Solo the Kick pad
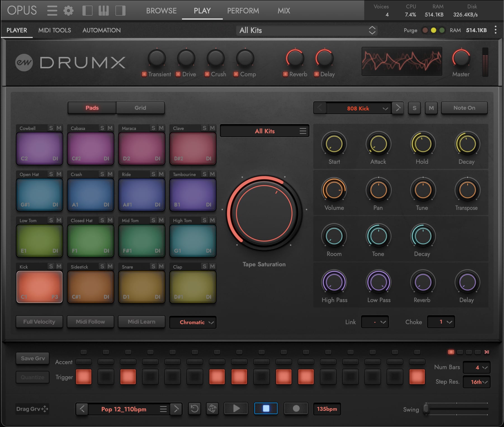This screenshot has width=504, height=427. pyautogui.click(x=51, y=267)
